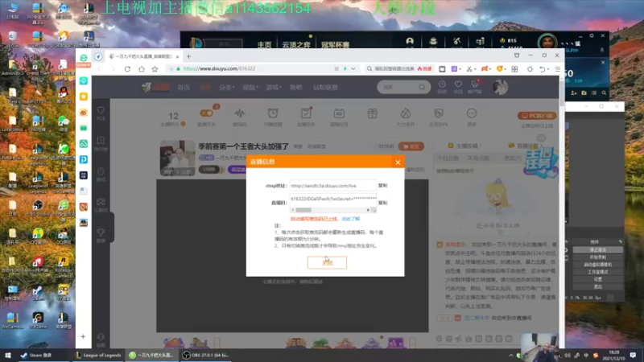Open 钻粉联赛 in Douyu navigation
This screenshot has height=362, width=644.
click(325, 87)
